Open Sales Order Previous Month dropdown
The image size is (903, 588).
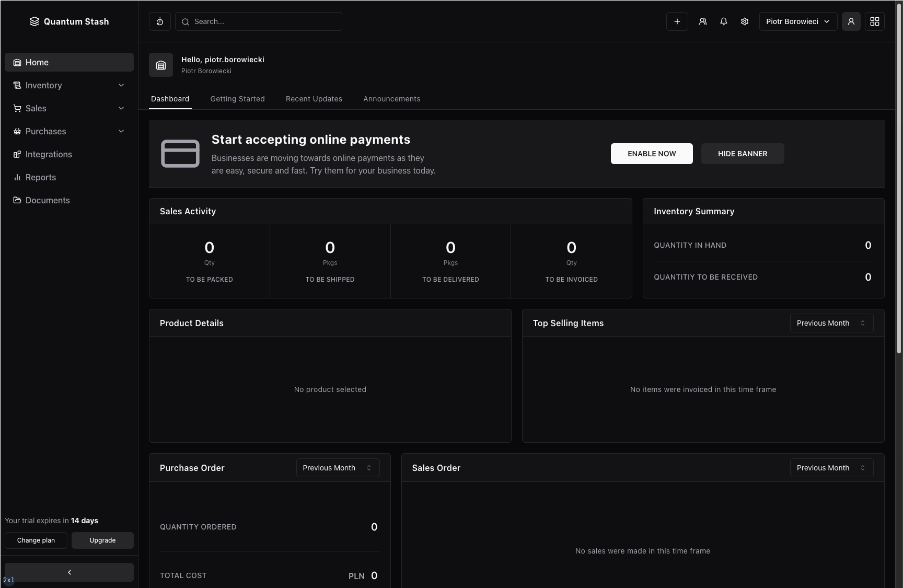click(831, 468)
